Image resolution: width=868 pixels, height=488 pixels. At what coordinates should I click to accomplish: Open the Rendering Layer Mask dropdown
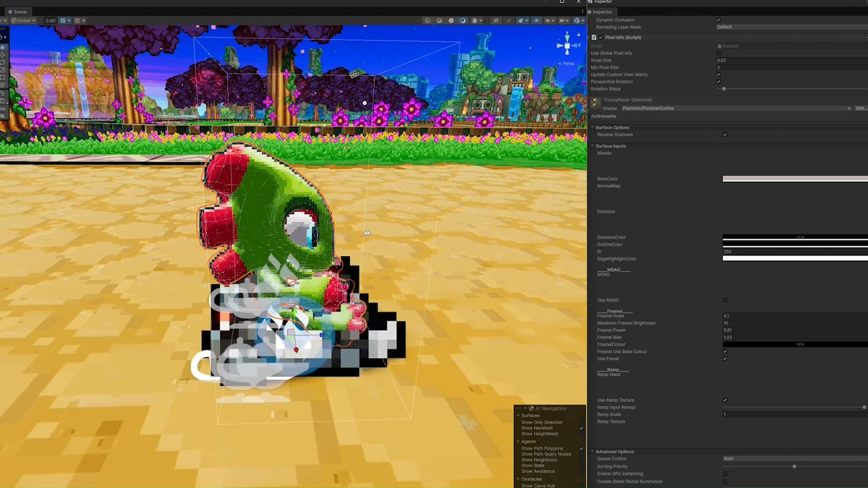[x=791, y=27]
